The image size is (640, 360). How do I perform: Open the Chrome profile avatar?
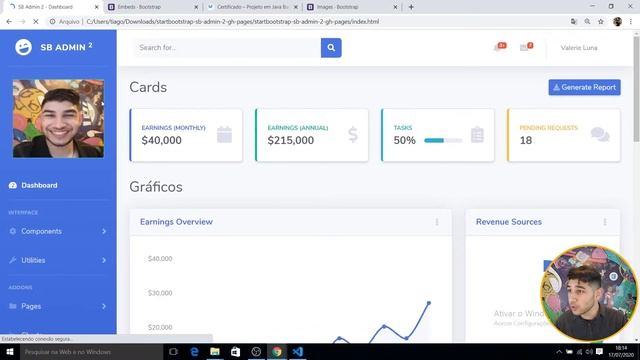(x=617, y=22)
